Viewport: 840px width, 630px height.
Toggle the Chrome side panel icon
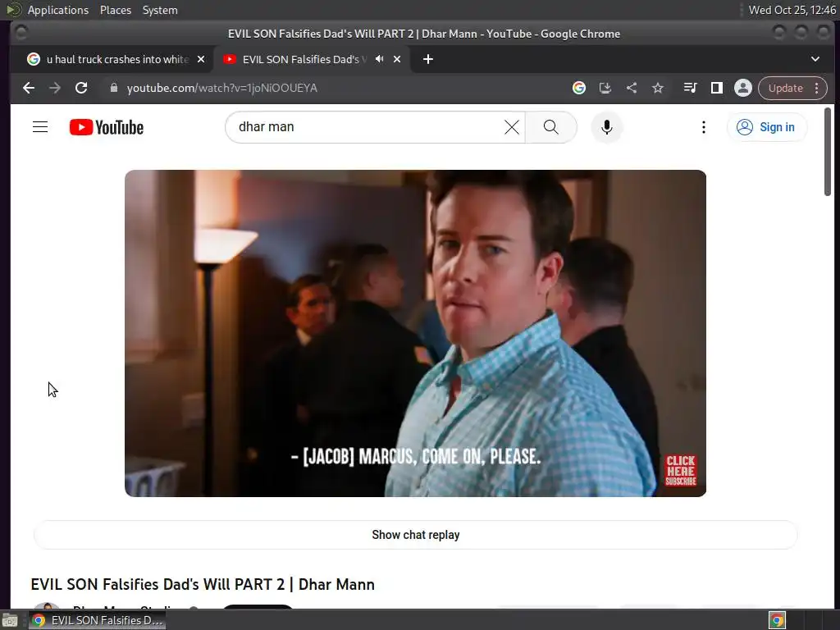click(x=716, y=88)
